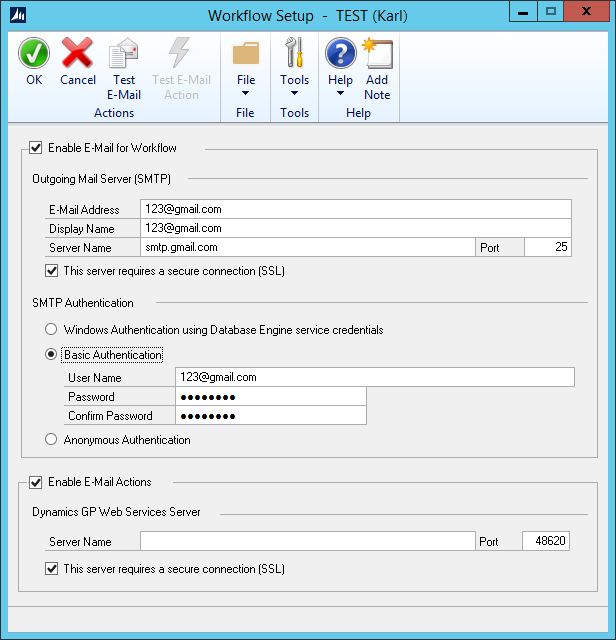Viewport: 616px width, 640px height.
Task: Select Basic Authentication radio button
Action: (x=51, y=354)
